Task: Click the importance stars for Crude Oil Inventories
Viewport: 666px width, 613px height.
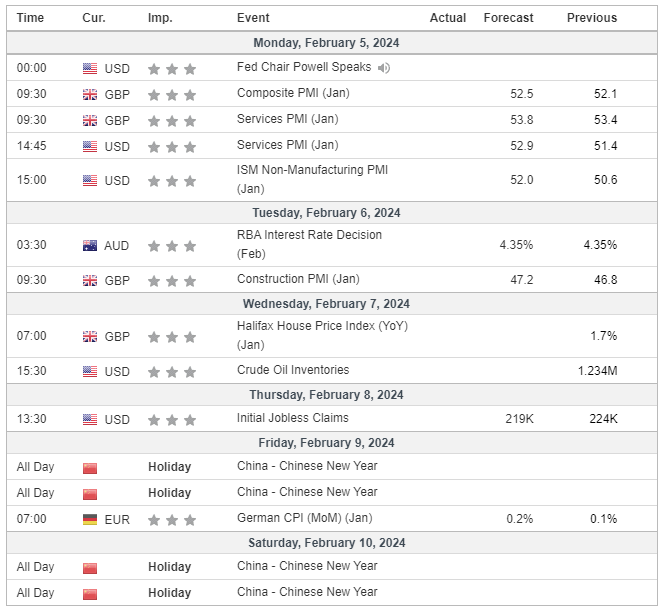Action: (x=171, y=371)
